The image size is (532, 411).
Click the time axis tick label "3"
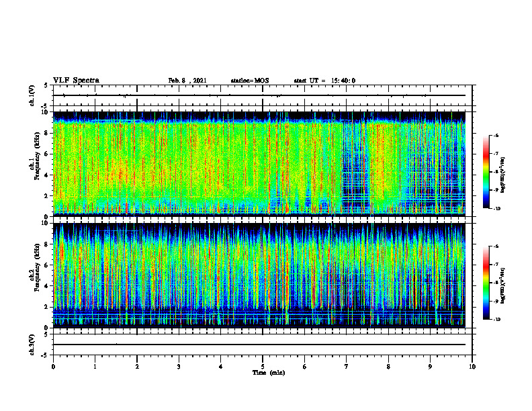pyautogui.click(x=179, y=367)
